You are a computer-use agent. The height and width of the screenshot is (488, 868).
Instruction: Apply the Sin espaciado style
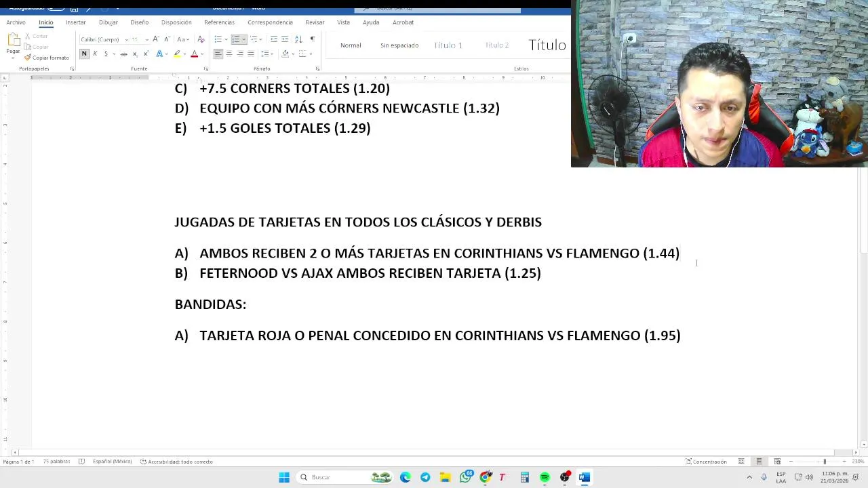399,45
